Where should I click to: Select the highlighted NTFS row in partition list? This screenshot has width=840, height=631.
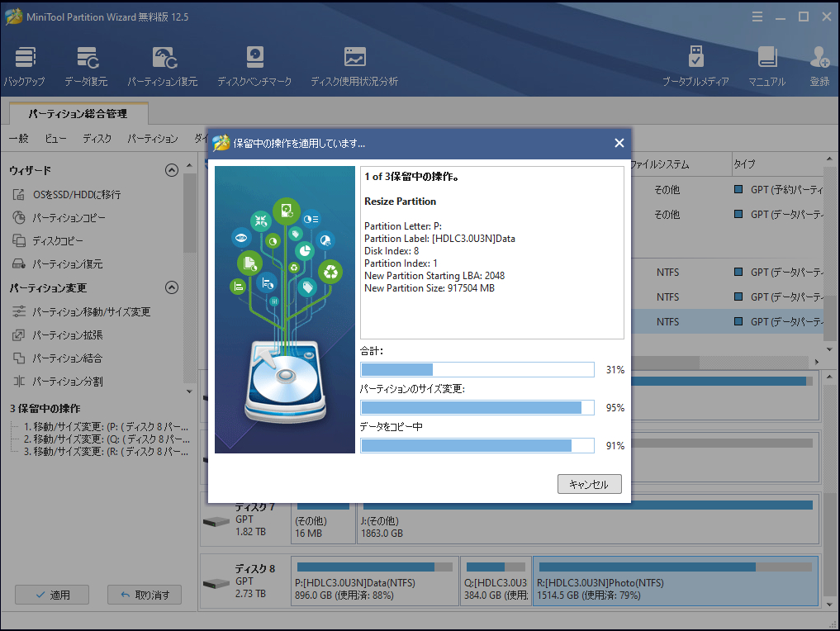coord(727,321)
